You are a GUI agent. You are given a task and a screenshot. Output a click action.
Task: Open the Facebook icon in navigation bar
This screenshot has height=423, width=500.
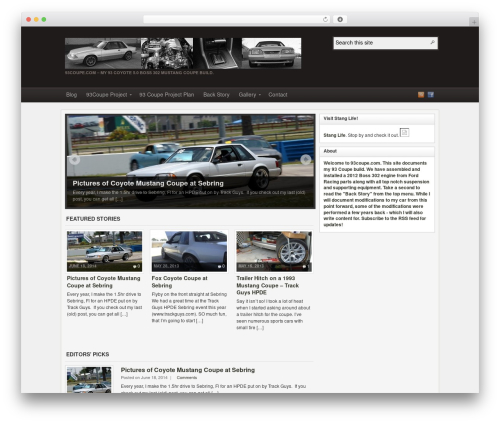pos(431,95)
